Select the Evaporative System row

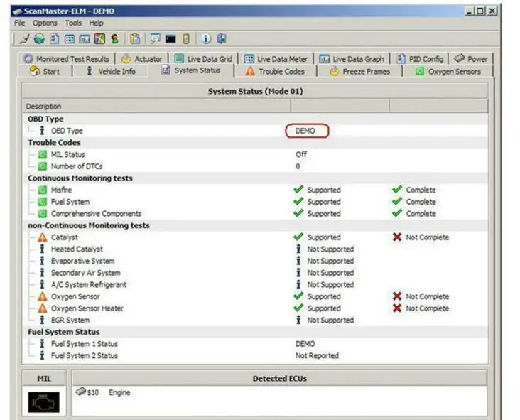coord(255,261)
